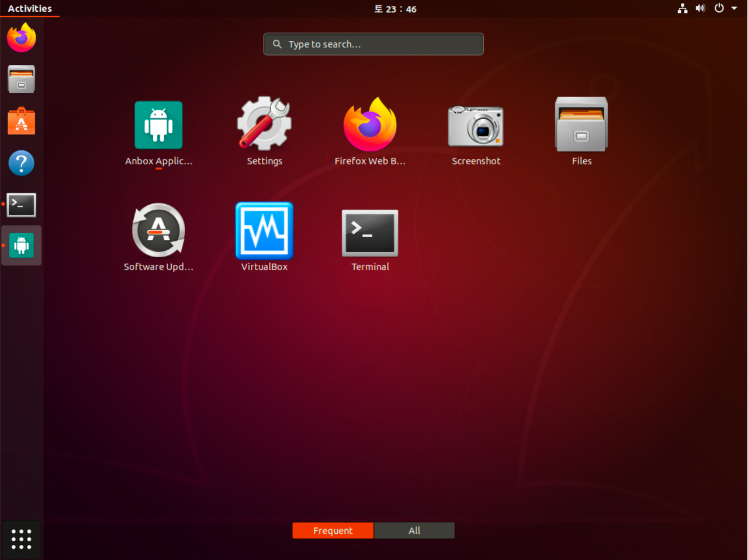Viewport: 748px width, 560px height.
Task: Open Settings from the app grid
Action: (264, 132)
